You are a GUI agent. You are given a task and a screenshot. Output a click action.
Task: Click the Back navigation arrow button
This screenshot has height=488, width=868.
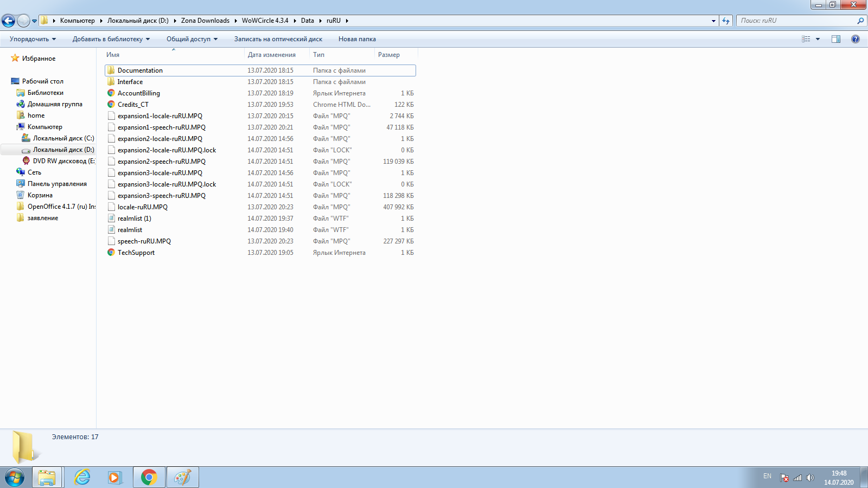pyautogui.click(x=9, y=21)
